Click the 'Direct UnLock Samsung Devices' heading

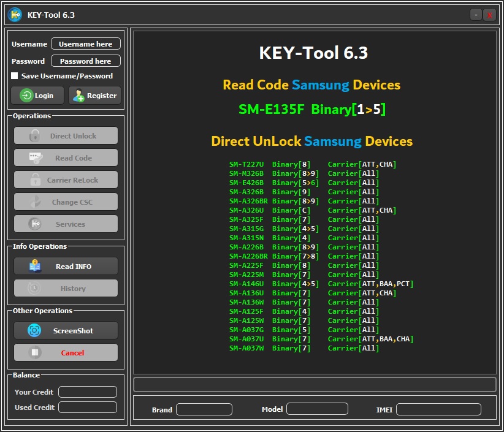(312, 142)
